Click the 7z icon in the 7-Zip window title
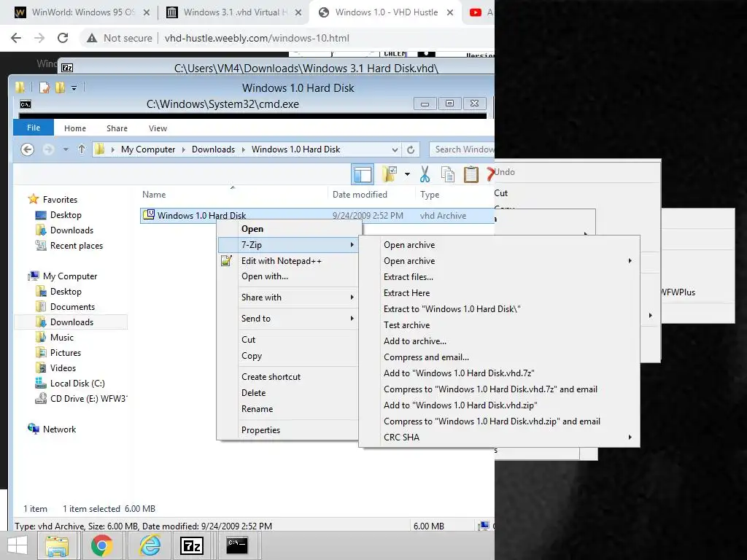 67,68
